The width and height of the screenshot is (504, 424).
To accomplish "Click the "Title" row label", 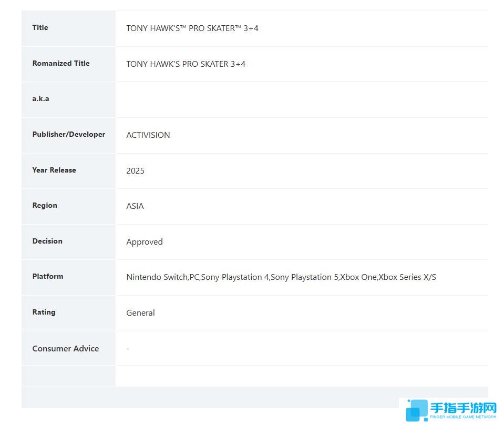I will pyautogui.click(x=40, y=28).
